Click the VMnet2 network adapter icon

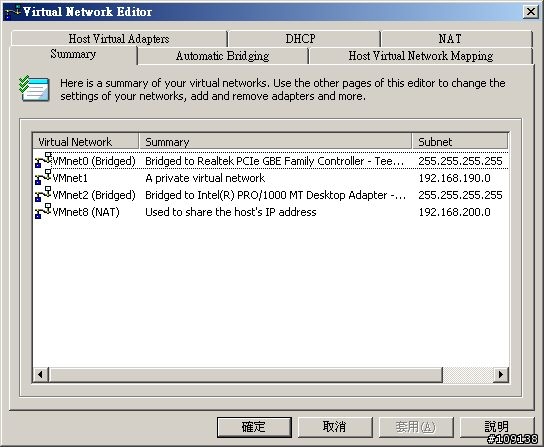(43, 194)
